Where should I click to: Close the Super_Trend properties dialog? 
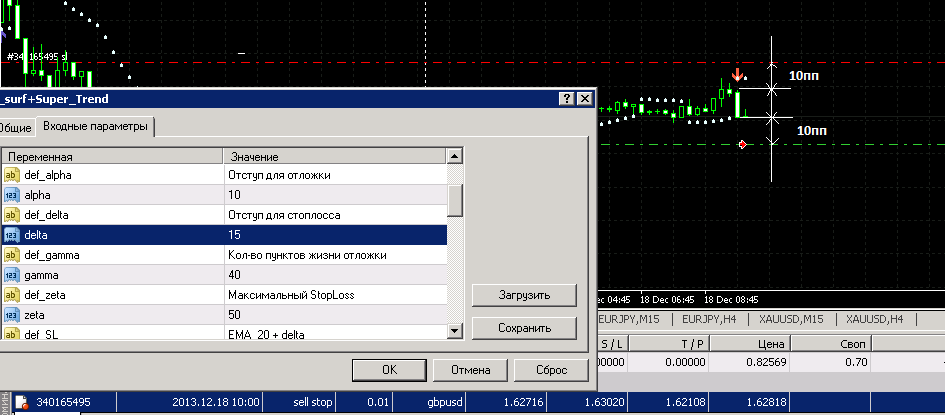(x=584, y=99)
